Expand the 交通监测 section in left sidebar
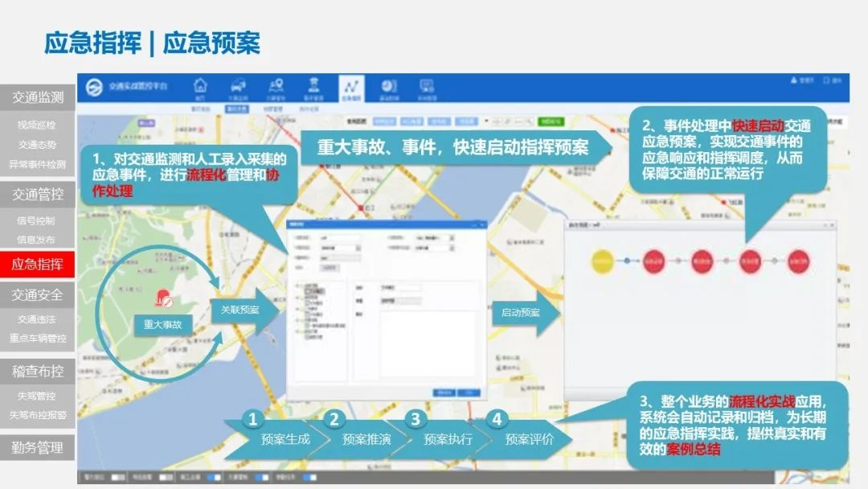Viewport: 868px width, 489px height. (40, 97)
